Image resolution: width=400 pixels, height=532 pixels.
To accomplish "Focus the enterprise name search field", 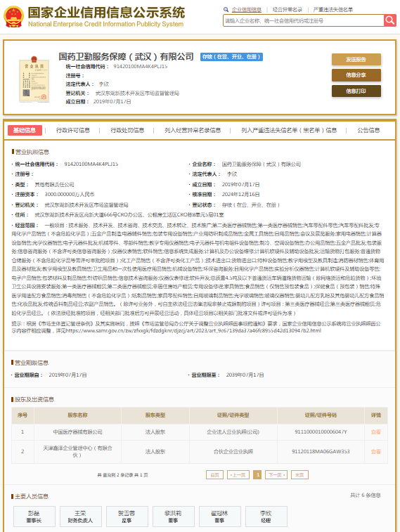I will [303, 20].
